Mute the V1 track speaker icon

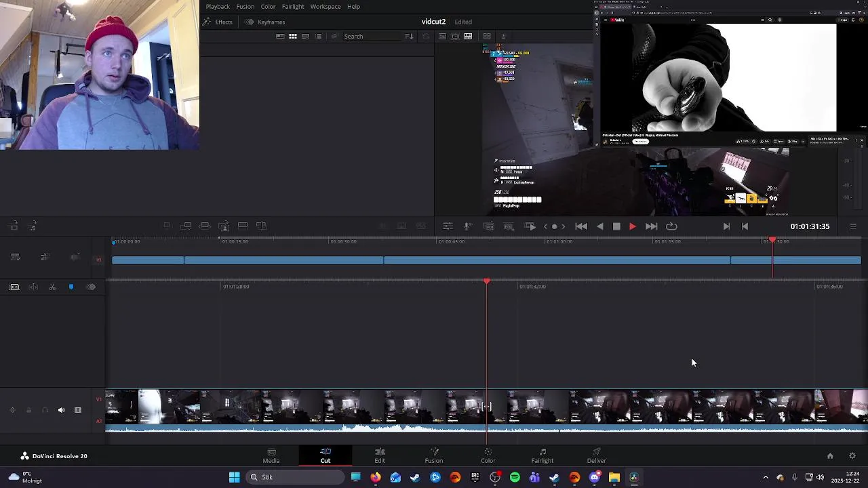tap(61, 410)
